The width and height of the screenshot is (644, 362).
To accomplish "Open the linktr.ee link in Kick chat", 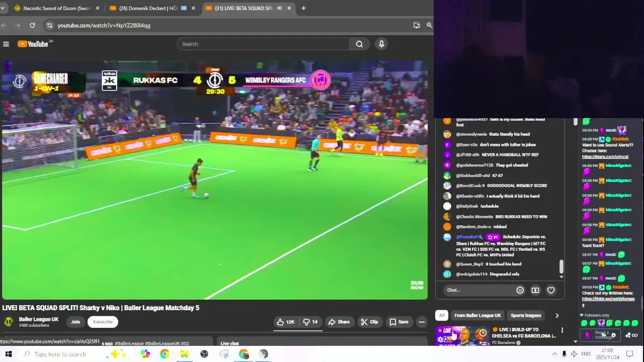I will click(608, 302).
